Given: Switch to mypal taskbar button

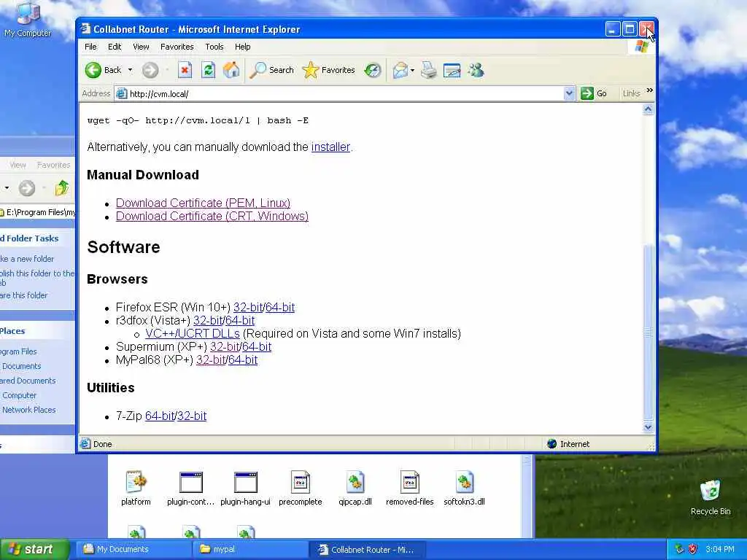Looking at the screenshot, I should pyautogui.click(x=250, y=550).
